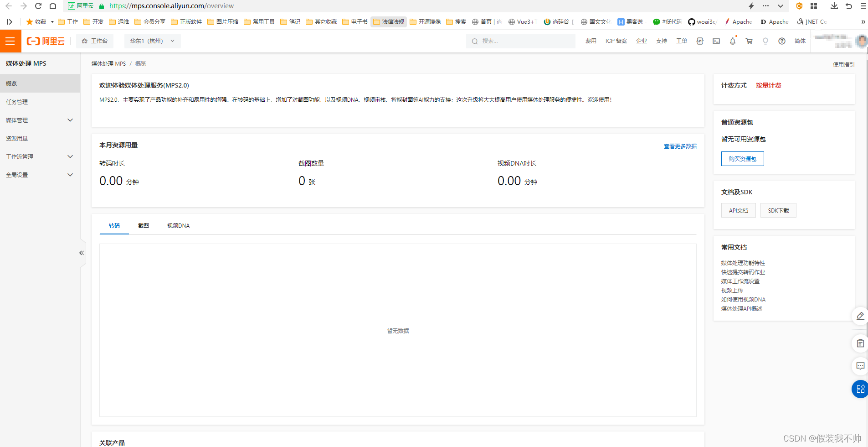Open the 快速提交转码作业 document link
Screen dimensions: 868x447
(x=743, y=272)
